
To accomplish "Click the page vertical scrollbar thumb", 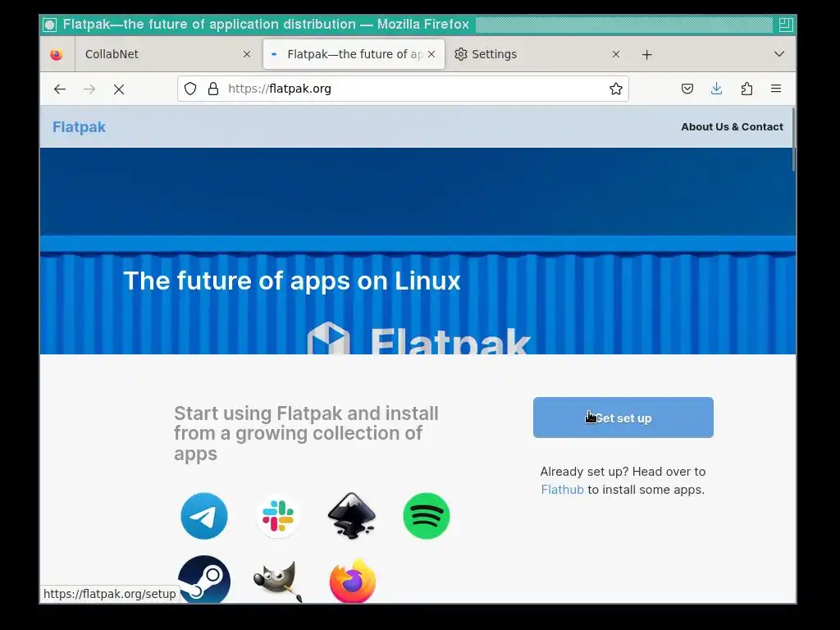I will (x=793, y=139).
